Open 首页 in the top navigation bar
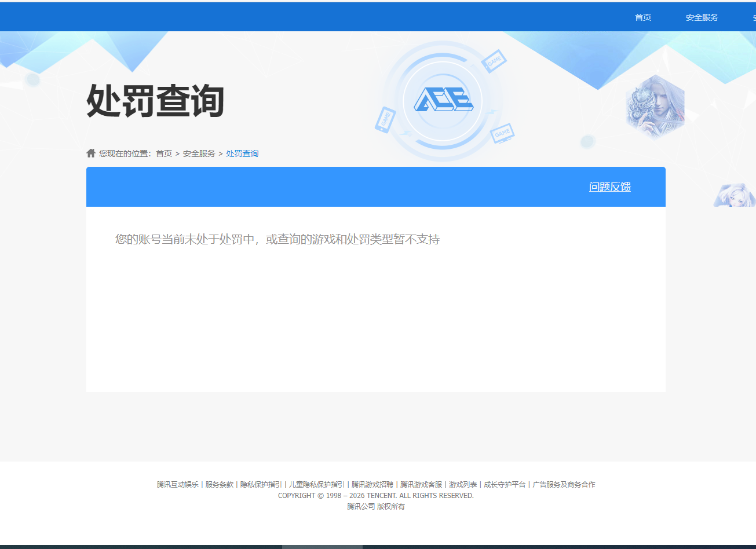Image resolution: width=756 pixels, height=549 pixels. (643, 17)
